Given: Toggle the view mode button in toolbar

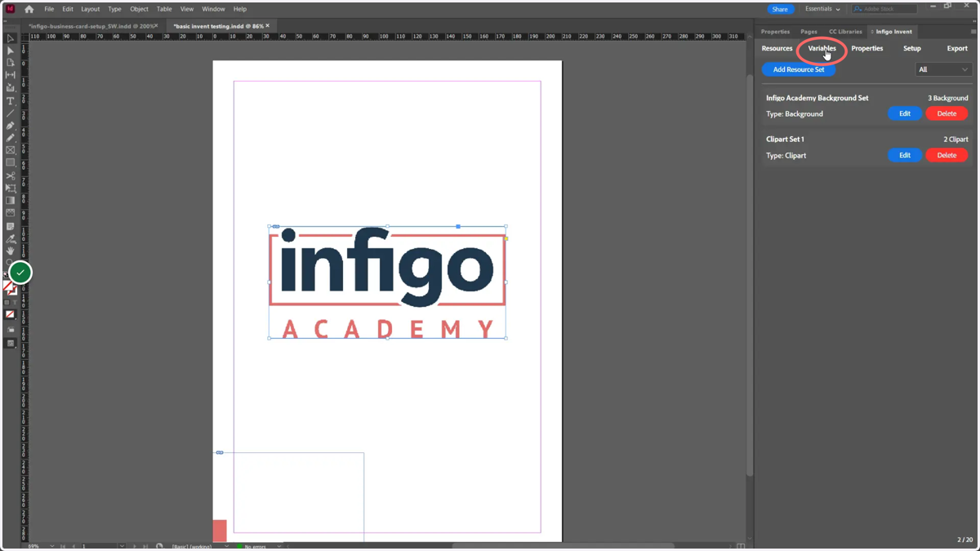Looking at the screenshot, I should pos(11,330).
